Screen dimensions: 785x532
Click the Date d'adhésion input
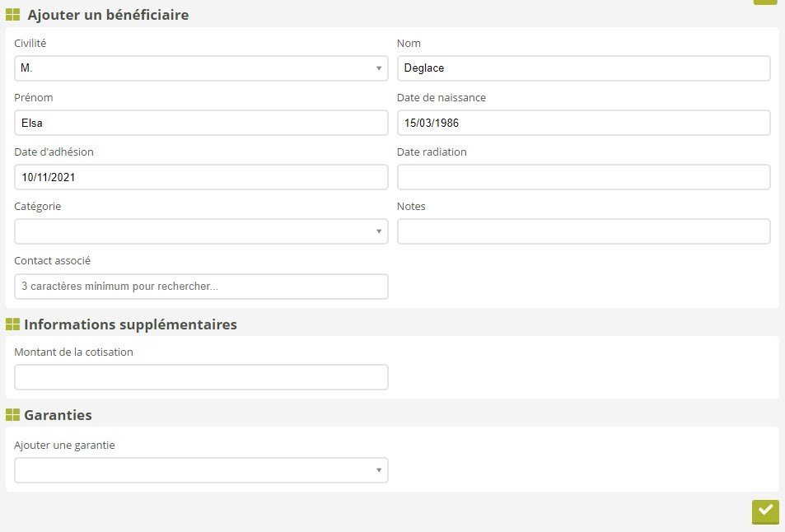201,177
